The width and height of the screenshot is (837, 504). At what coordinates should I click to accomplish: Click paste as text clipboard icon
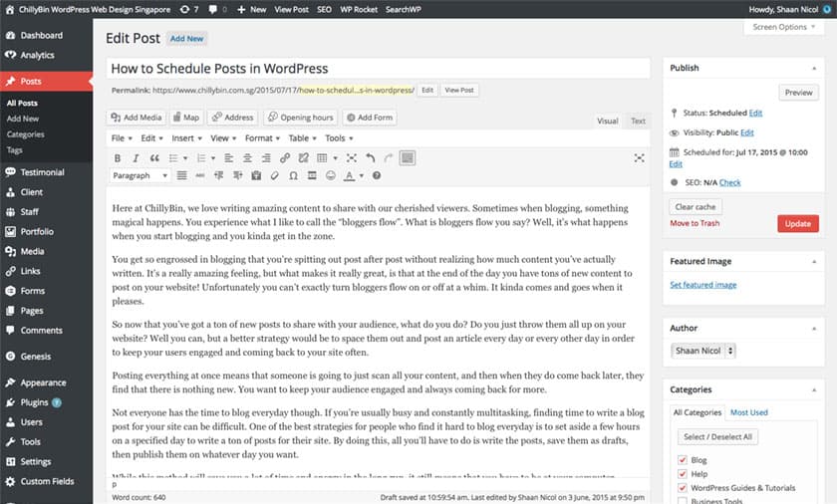pyautogui.click(x=256, y=175)
